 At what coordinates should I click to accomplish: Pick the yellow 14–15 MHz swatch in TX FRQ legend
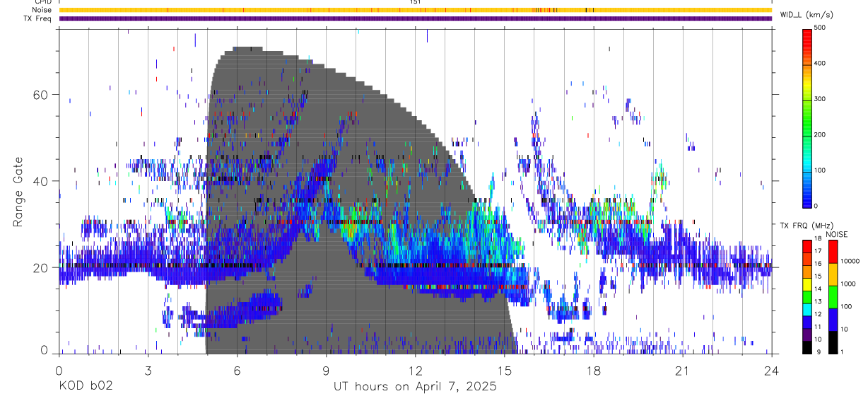[807, 284]
